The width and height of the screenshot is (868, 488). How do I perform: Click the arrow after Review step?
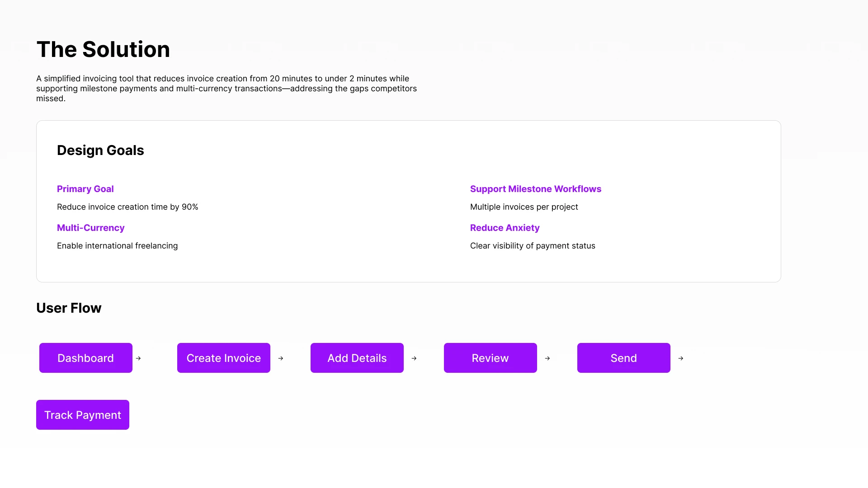pos(547,358)
